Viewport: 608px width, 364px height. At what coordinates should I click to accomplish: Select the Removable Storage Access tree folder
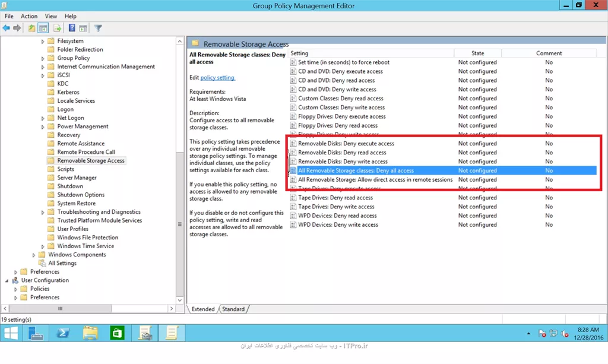pos(91,160)
